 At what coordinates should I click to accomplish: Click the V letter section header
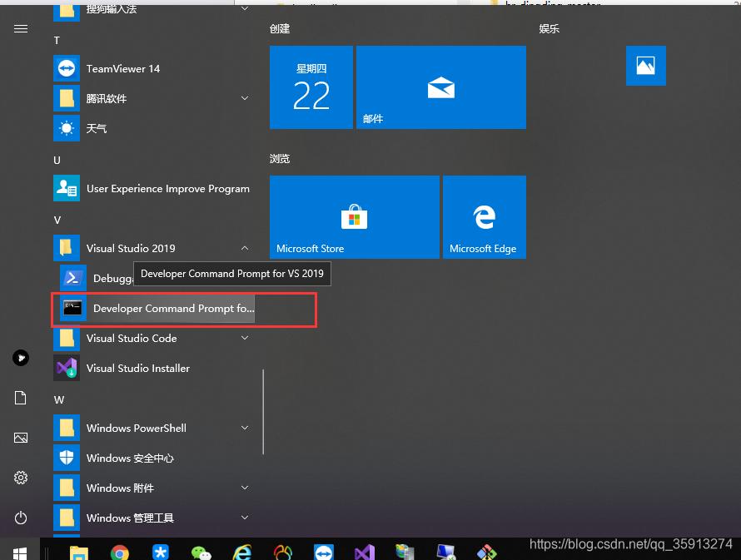57,220
